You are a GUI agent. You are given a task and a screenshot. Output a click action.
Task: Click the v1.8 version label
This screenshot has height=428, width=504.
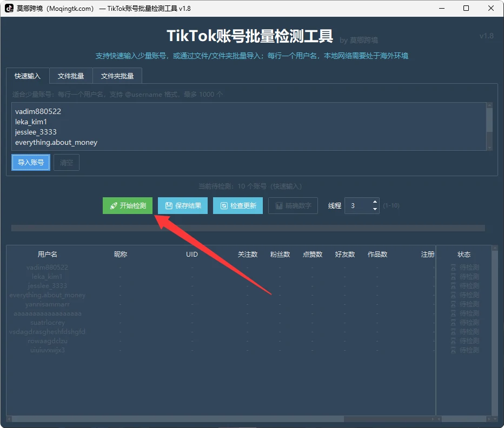point(486,36)
